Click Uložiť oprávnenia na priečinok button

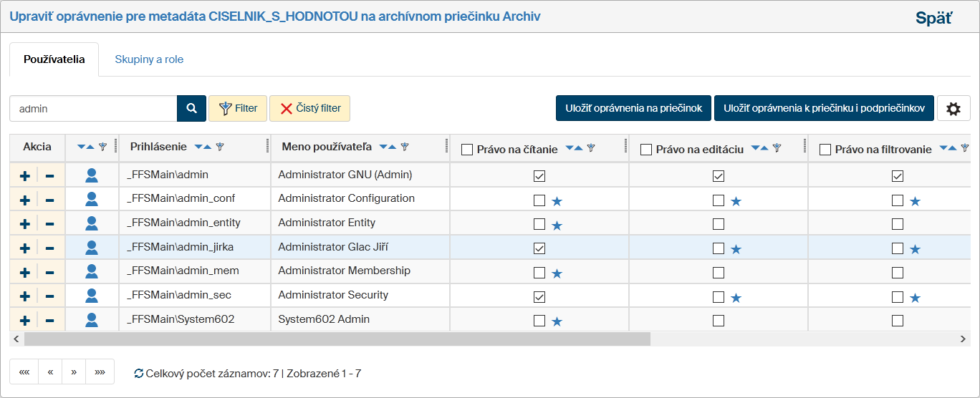click(x=633, y=109)
